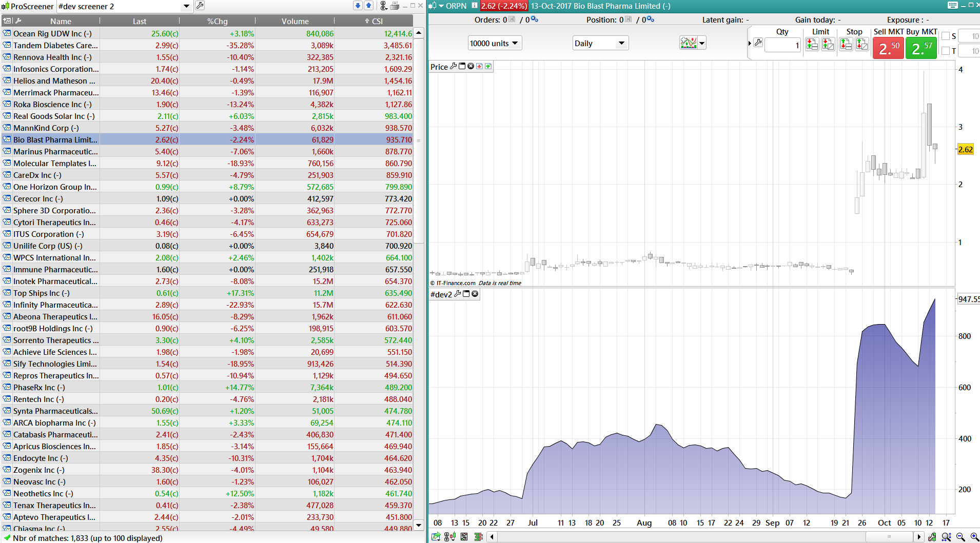Open the chart link candlestick icon at bottom

pyautogui.click(x=450, y=537)
